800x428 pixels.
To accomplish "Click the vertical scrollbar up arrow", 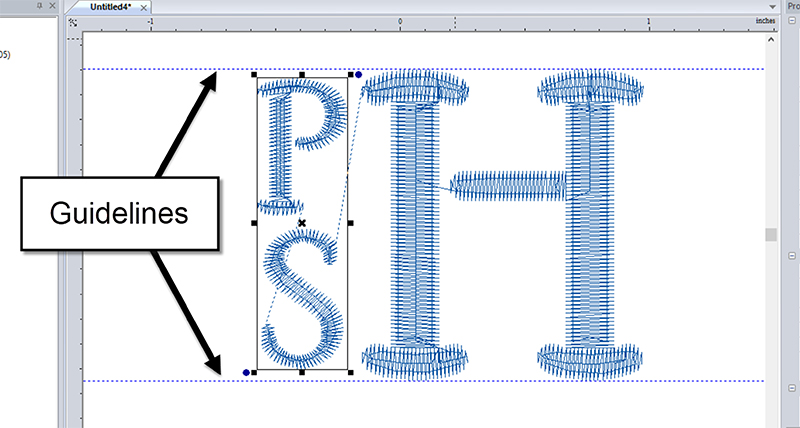I will [x=771, y=39].
